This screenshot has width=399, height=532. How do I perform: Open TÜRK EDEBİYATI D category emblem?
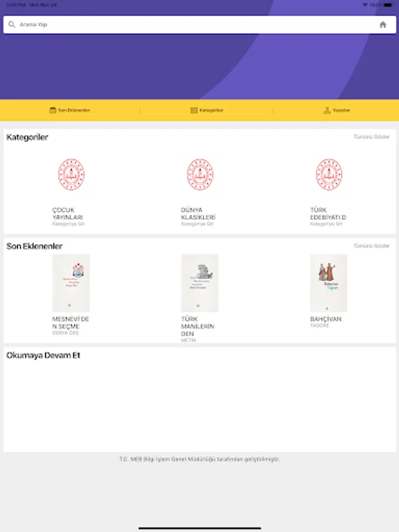[x=329, y=174]
